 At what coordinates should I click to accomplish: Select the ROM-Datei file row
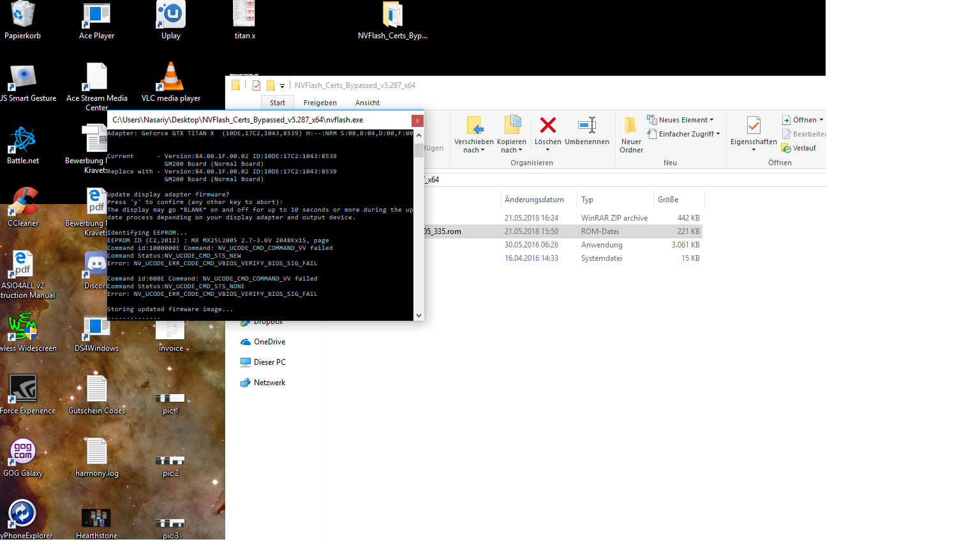[563, 231]
